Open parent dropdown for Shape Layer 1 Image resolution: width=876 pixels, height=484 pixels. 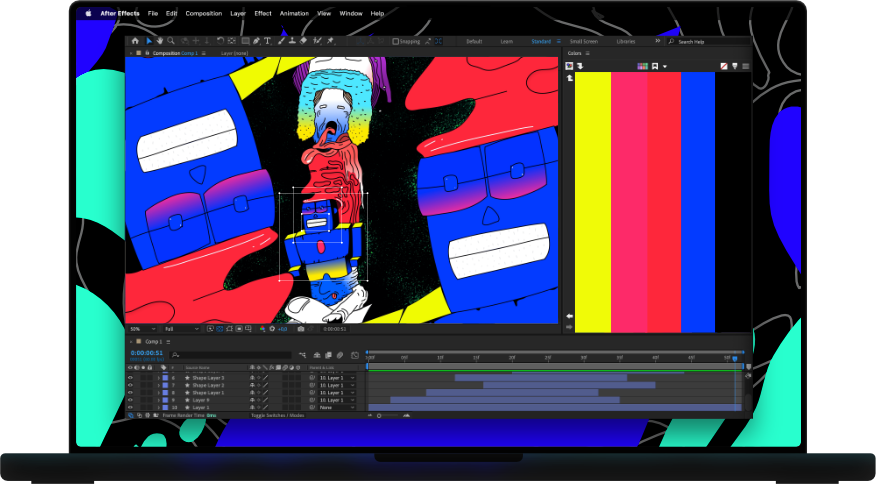337,392
